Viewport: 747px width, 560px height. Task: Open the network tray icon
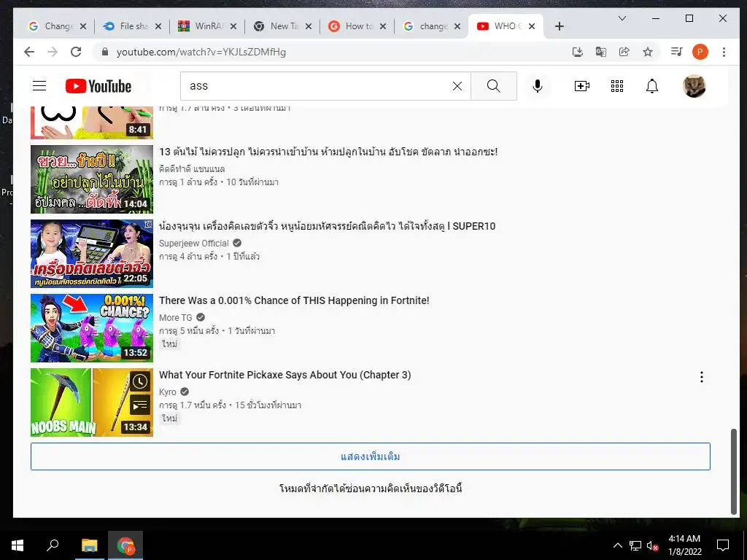pyautogui.click(x=635, y=545)
